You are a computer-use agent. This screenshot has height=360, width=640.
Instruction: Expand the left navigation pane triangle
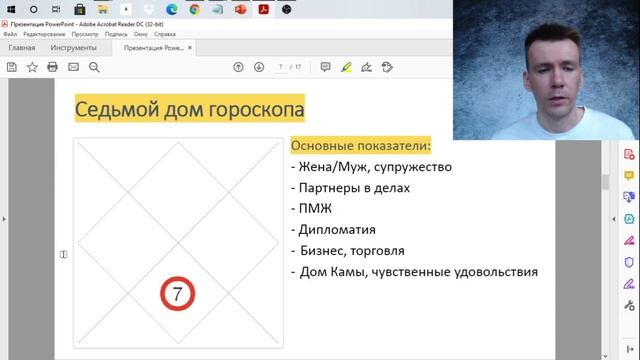click(4, 219)
